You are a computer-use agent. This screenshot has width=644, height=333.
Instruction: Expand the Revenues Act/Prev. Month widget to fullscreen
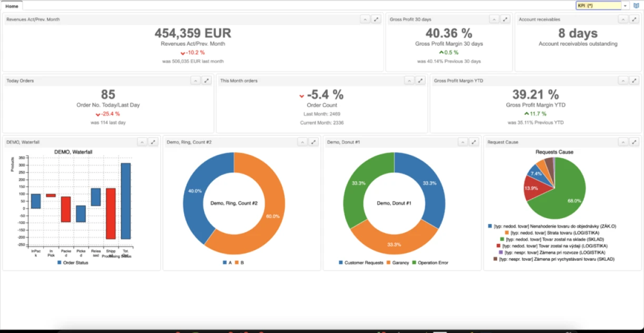pos(376,19)
